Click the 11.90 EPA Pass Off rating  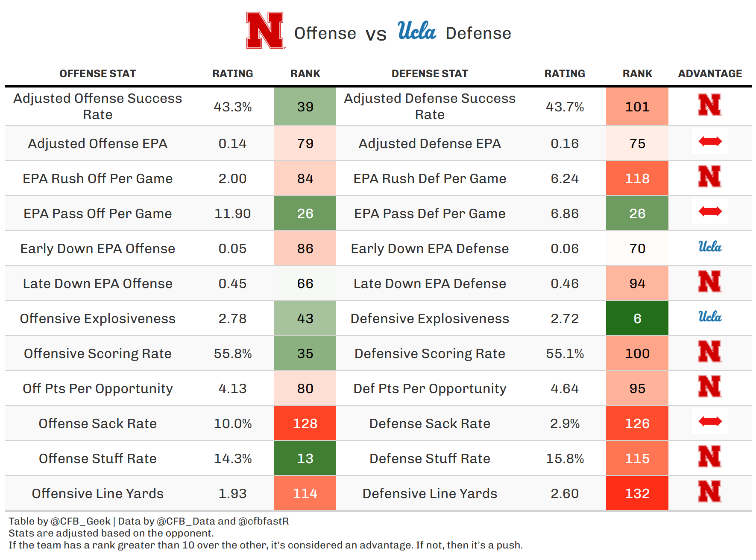pyautogui.click(x=232, y=213)
